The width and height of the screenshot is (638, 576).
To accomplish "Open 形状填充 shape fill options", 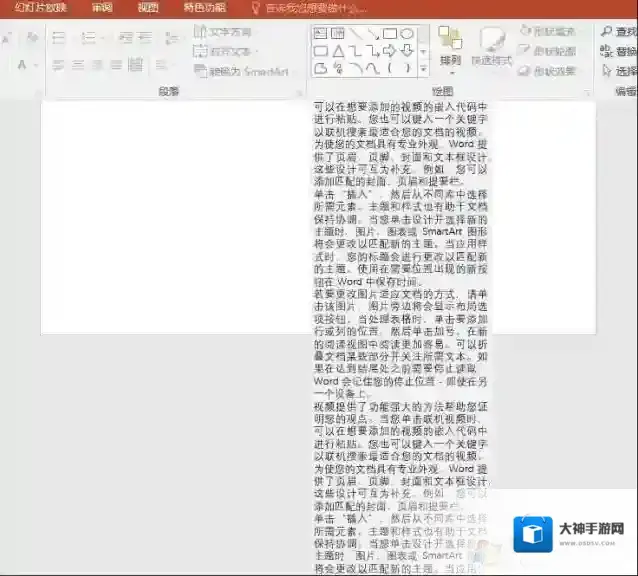I will (548, 31).
